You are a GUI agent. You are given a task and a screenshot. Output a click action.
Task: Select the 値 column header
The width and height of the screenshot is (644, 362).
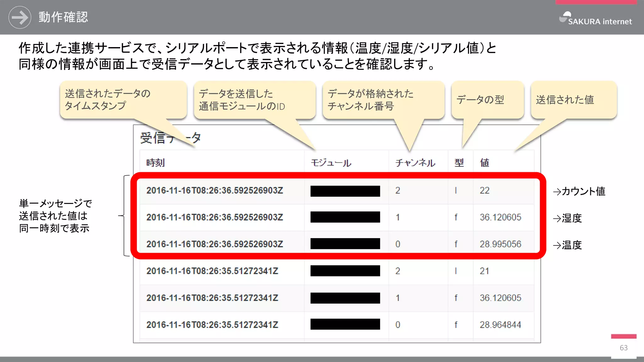pos(485,163)
